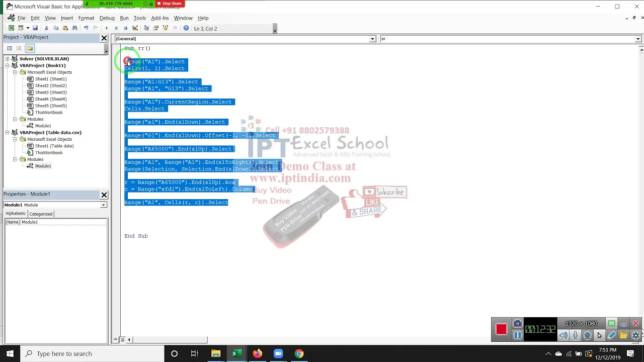Click the (Name) Module1 property value field
Screen dimensions: 644x362
point(64,222)
